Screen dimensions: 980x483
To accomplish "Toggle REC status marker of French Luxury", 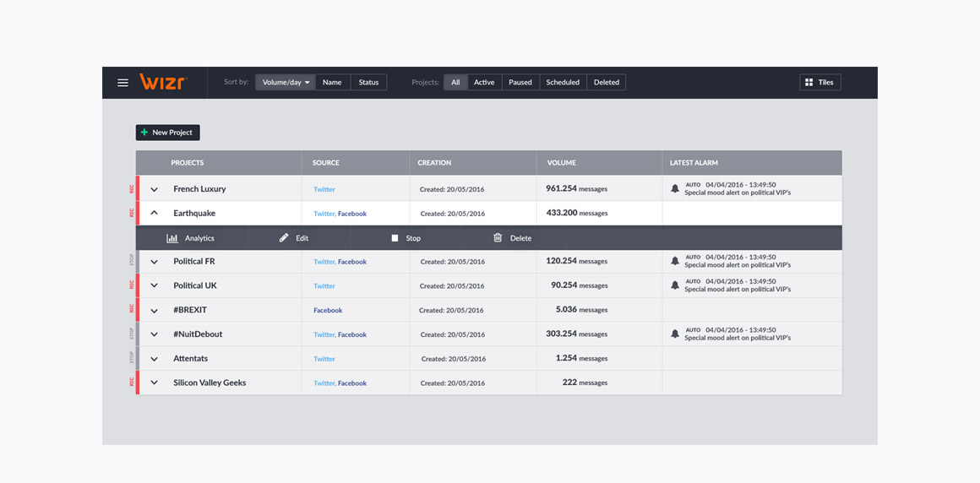I will tap(133, 188).
